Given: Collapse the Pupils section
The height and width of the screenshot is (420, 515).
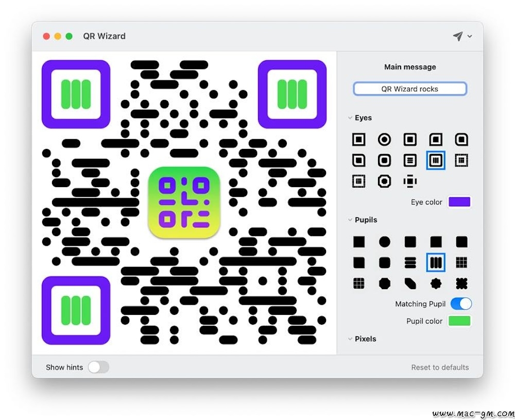Looking at the screenshot, I should pyautogui.click(x=350, y=220).
